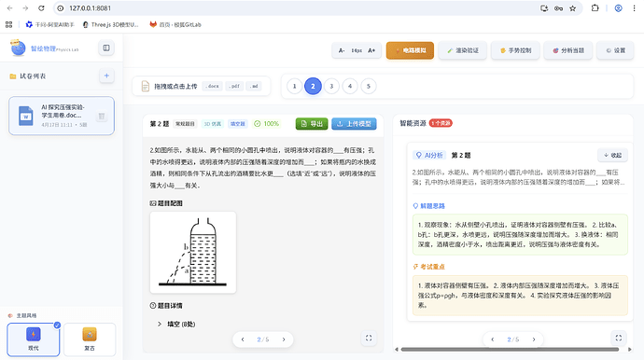The image size is (644, 360).
Task: Increase font size with A+
Action: (371, 50)
